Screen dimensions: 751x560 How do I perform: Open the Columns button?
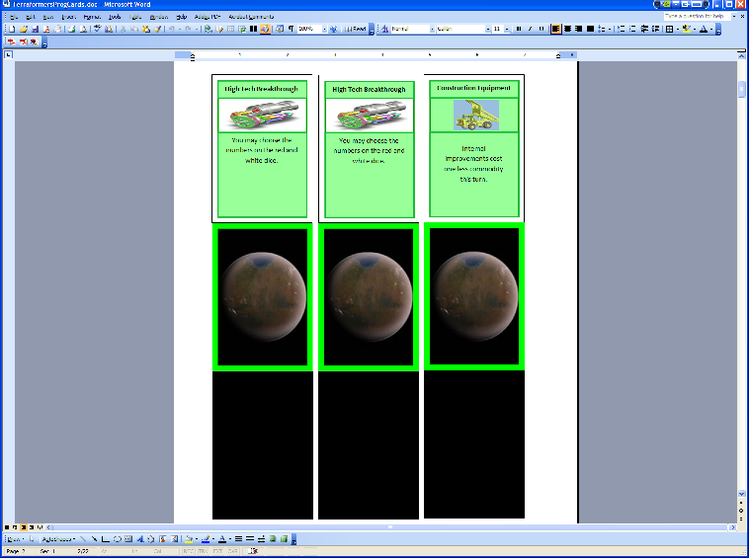pyautogui.click(x=253, y=30)
